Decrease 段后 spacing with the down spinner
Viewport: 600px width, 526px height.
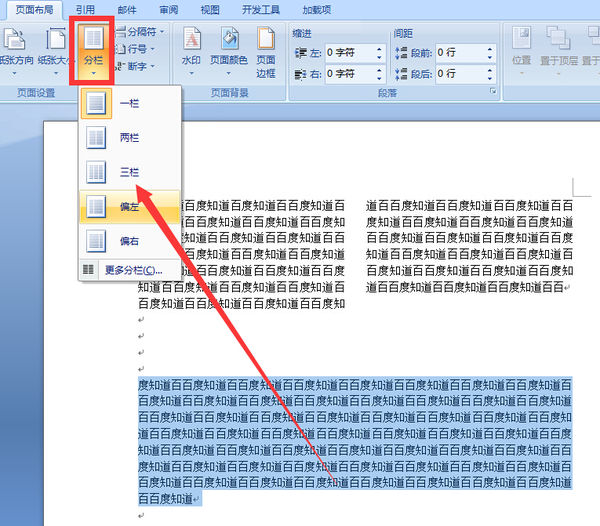click(490, 78)
